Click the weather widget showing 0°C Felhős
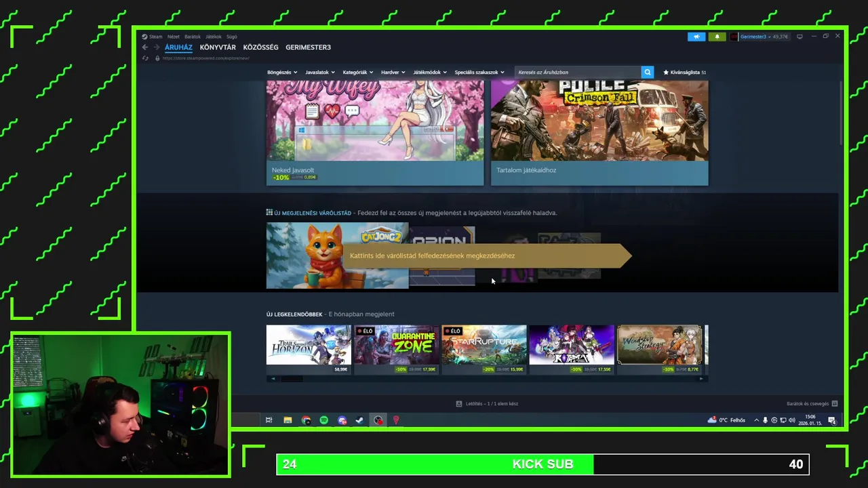The image size is (868, 488). 726,420
